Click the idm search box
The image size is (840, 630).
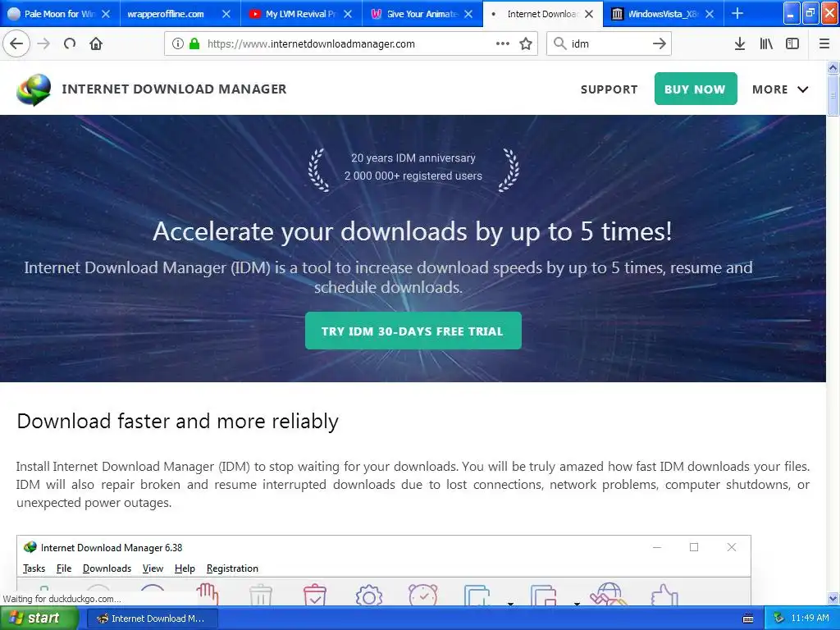point(609,44)
